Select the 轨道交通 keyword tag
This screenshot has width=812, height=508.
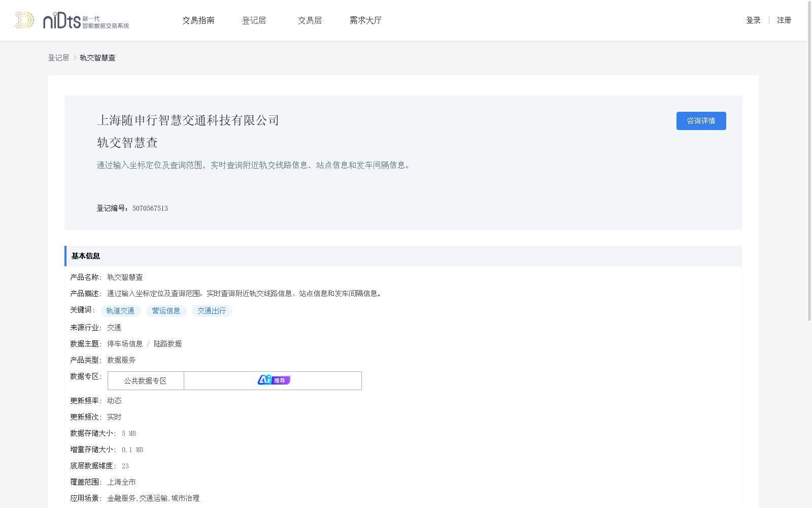coord(120,311)
